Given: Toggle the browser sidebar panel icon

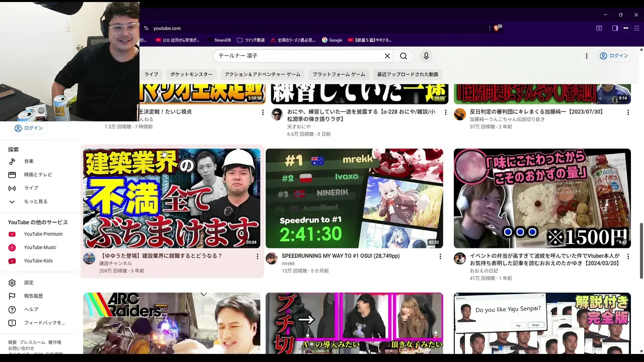Looking at the screenshot, I should (615, 28).
